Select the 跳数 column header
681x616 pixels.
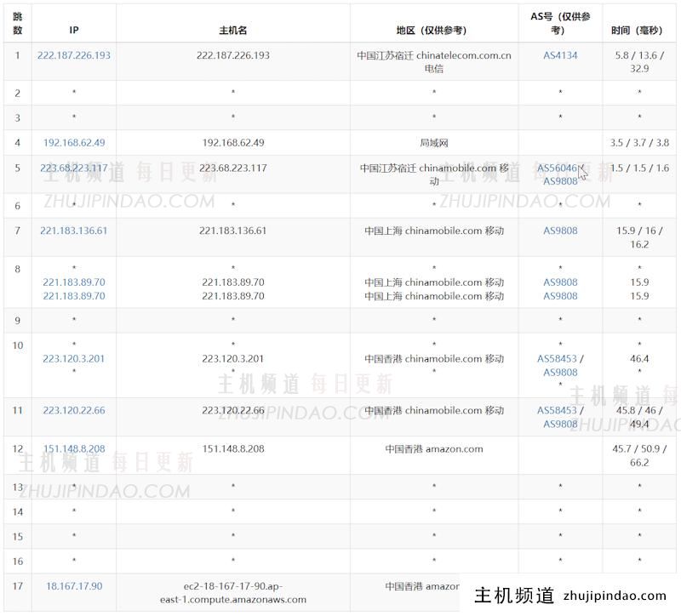pos(17,24)
